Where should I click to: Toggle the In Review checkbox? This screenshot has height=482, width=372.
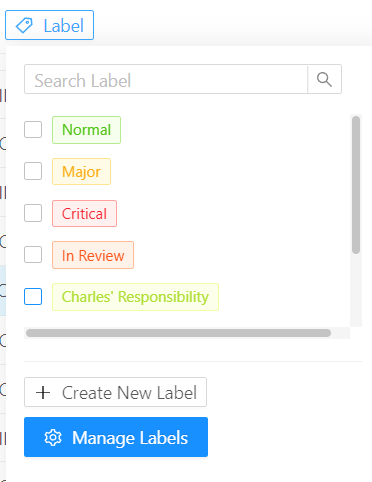click(x=33, y=255)
